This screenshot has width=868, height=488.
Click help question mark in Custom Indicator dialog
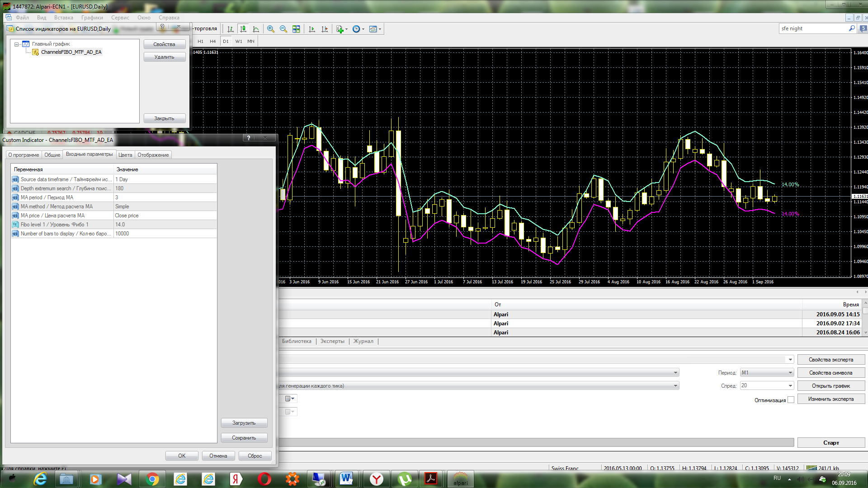click(248, 138)
